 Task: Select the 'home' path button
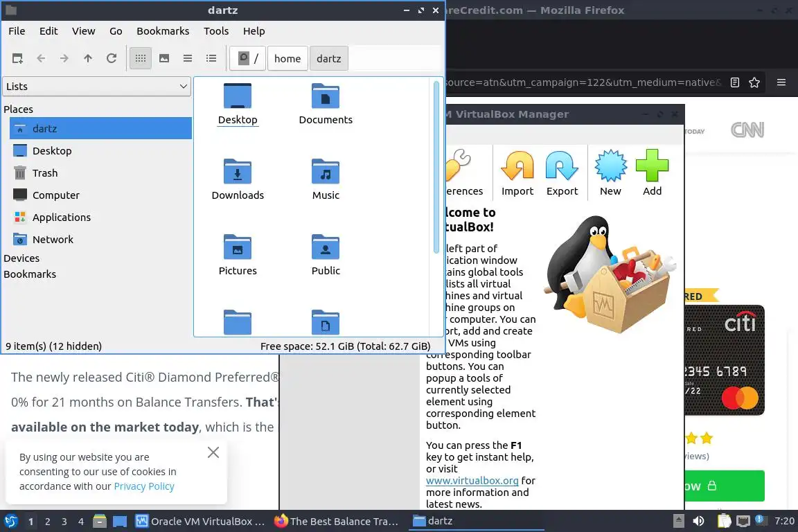pos(287,59)
